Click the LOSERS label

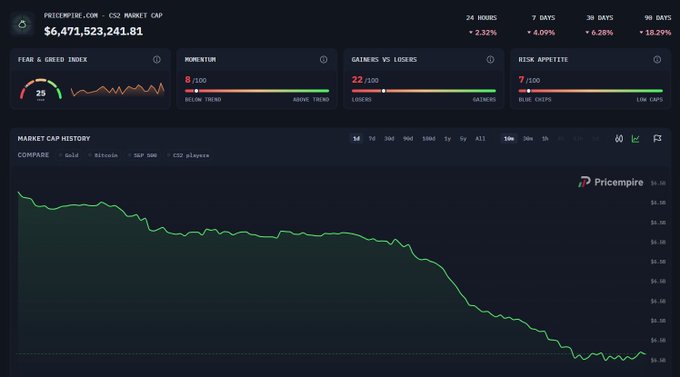coord(361,100)
